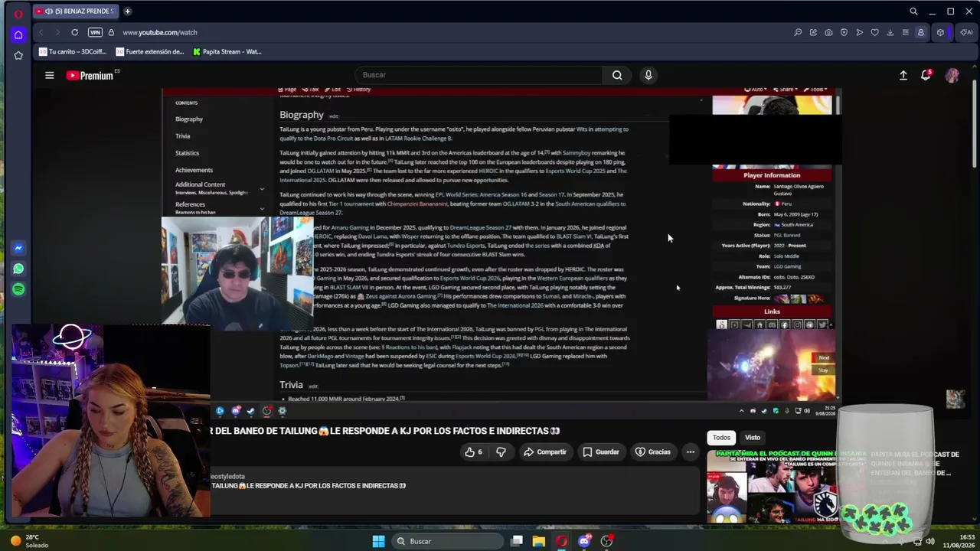Open the Papita Stream bookmark
The image size is (980, 551).
(227, 52)
